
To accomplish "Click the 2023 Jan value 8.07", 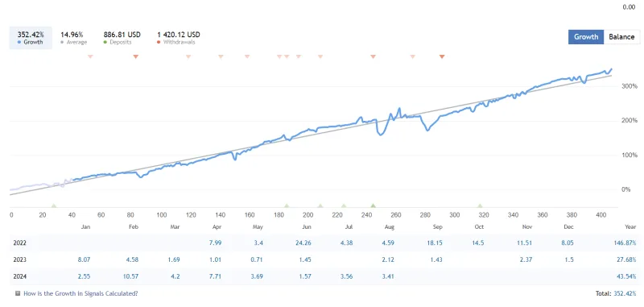I will [85, 259].
